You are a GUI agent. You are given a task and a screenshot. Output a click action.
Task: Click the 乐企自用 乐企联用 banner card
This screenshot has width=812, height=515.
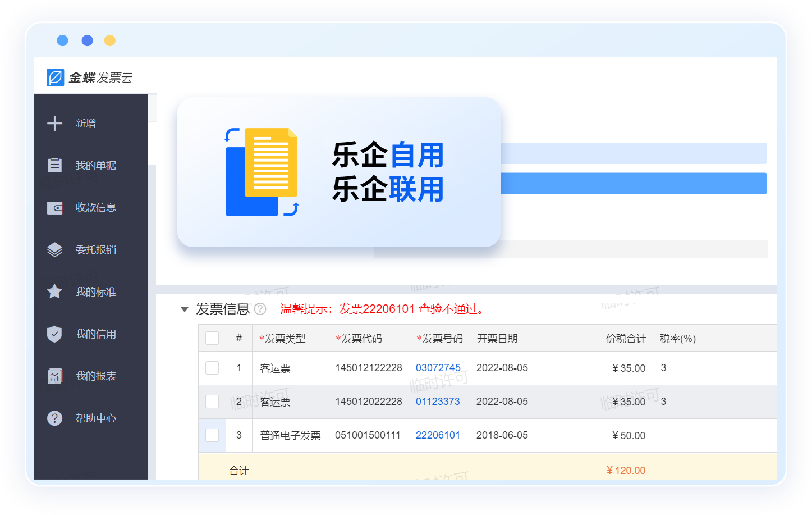(x=338, y=172)
